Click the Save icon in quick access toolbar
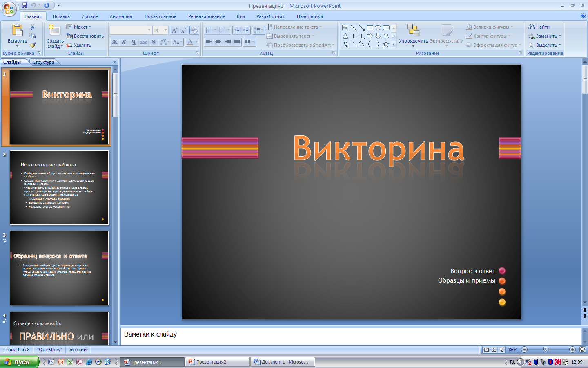Screen dimensions: 588x368 point(24,5)
